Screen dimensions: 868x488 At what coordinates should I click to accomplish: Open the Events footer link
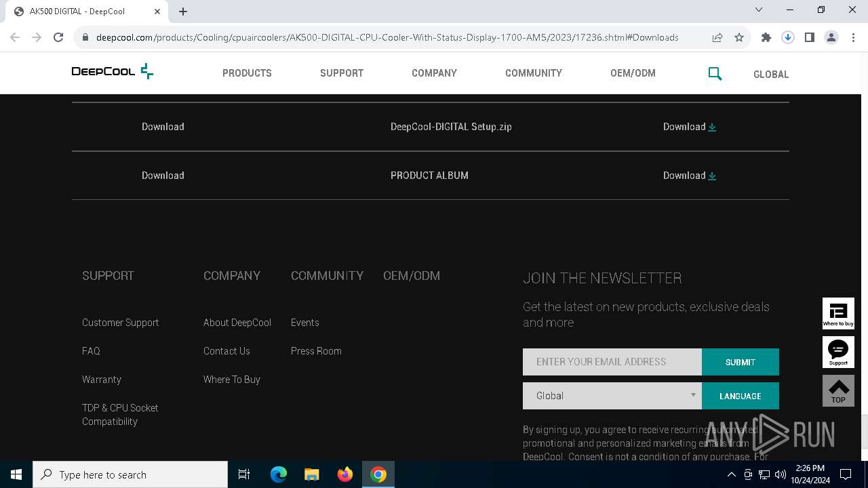click(305, 323)
